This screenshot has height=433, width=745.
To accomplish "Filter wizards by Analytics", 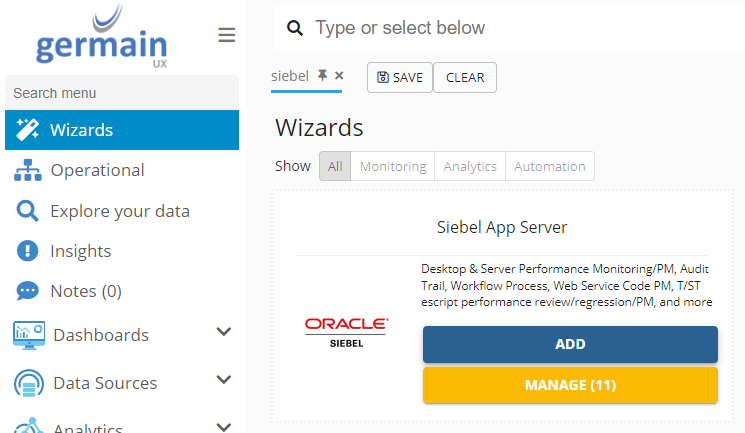I will click(470, 166).
